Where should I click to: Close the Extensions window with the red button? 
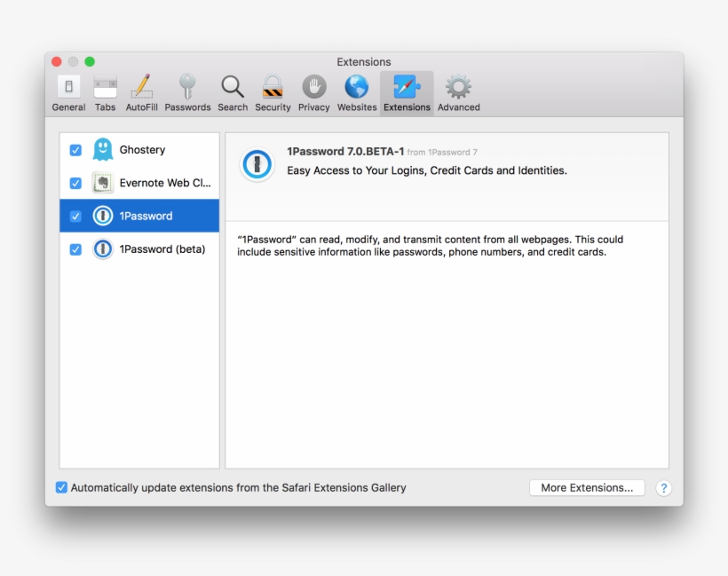point(57,62)
